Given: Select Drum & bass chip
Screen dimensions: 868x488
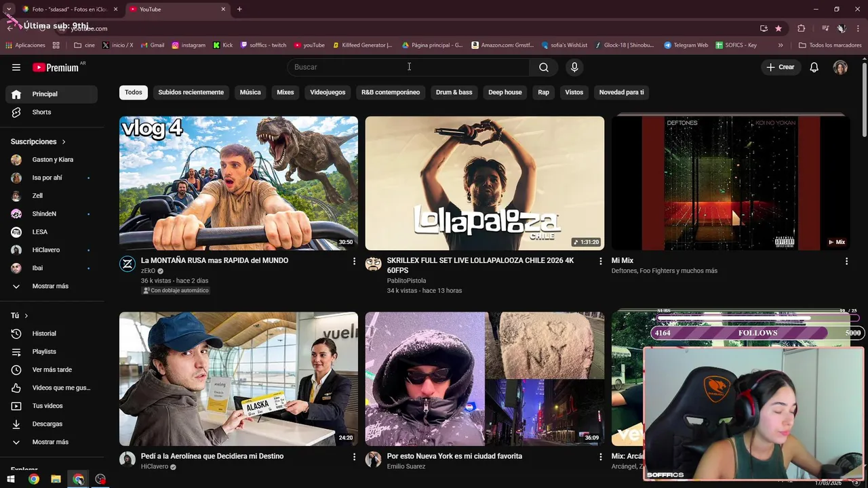Looking at the screenshot, I should 454,92.
